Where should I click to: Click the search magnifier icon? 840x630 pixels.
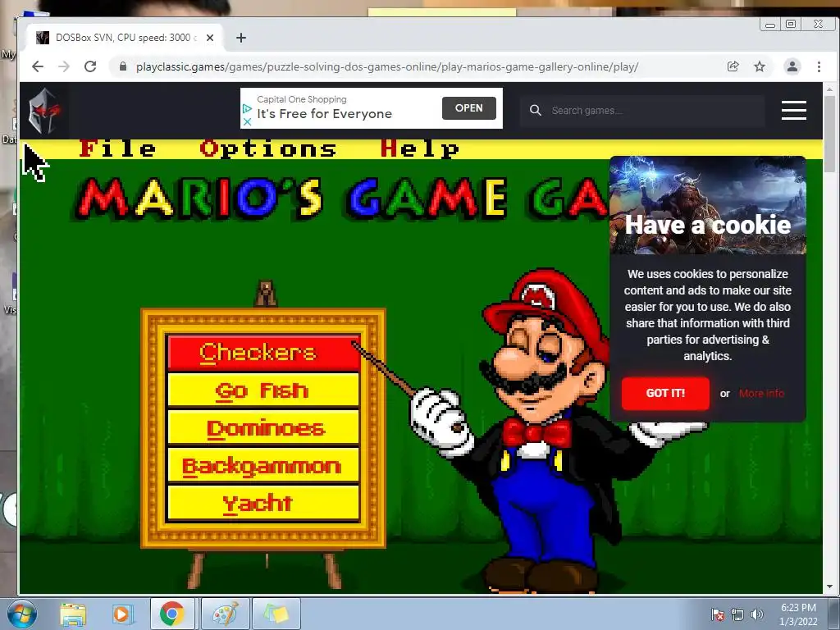tap(535, 111)
